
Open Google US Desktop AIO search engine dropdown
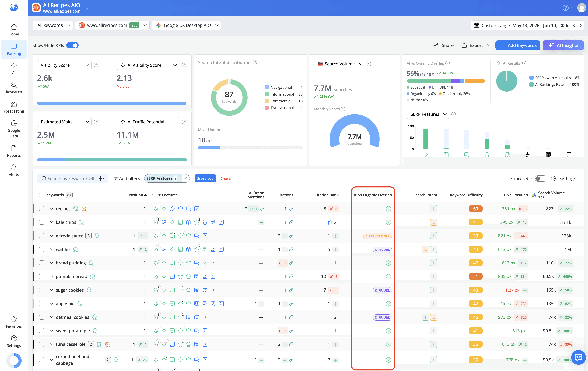(x=186, y=25)
